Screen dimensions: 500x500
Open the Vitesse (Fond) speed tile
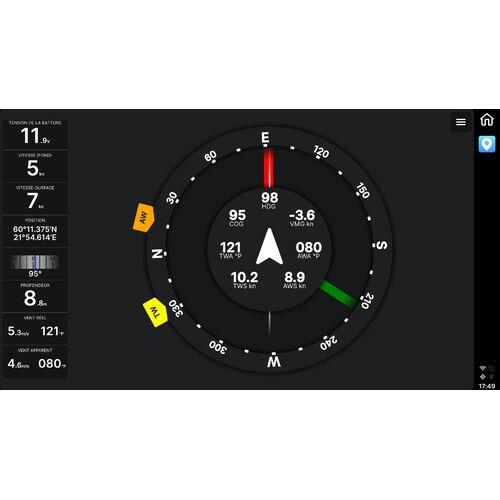[35, 166]
